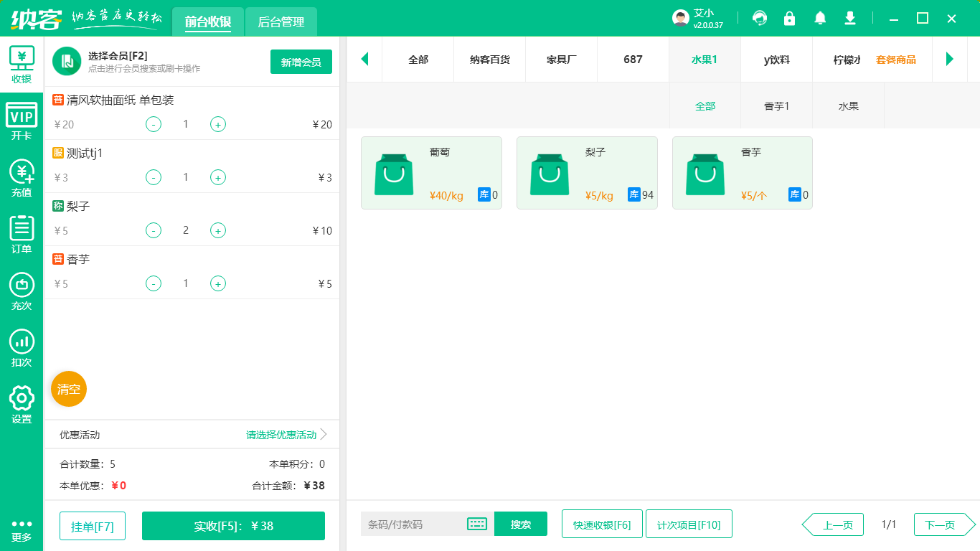The height and width of the screenshot is (551, 980).
Task: Select the 香芋1 subcategory tab
Action: point(777,105)
